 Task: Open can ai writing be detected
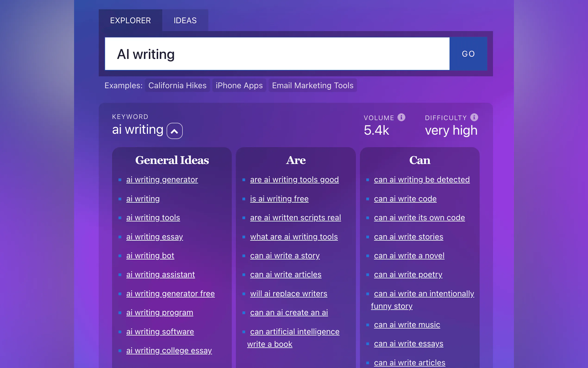coord(422,180)
